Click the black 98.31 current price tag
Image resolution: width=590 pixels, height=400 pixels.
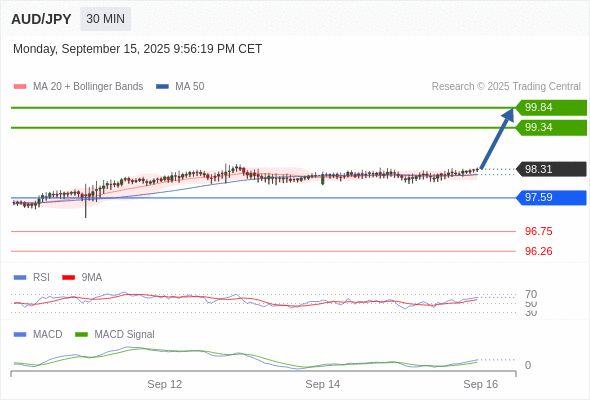[551, 169]
